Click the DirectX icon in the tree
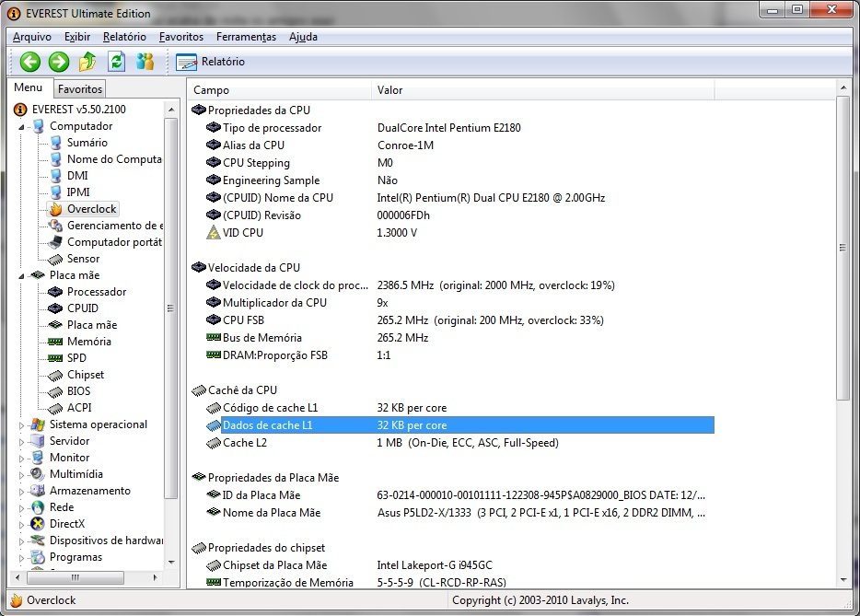This screenshot has height=616, width=860. 38,524
